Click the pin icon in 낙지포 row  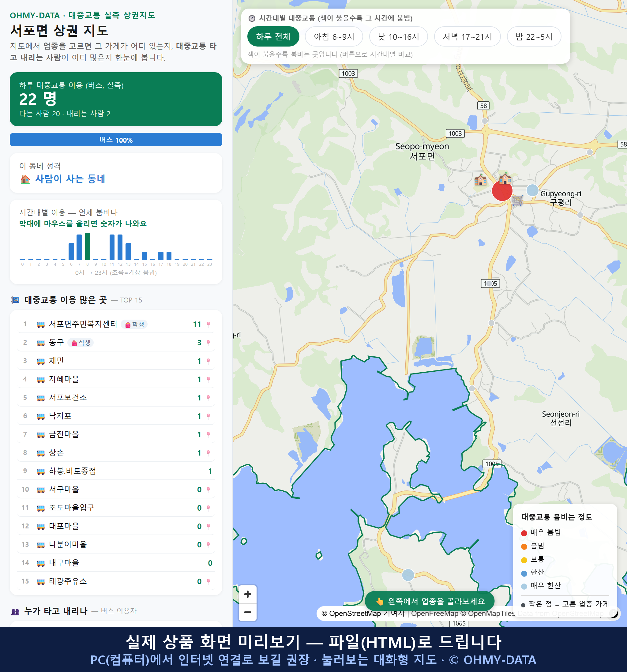click(208, 416)
